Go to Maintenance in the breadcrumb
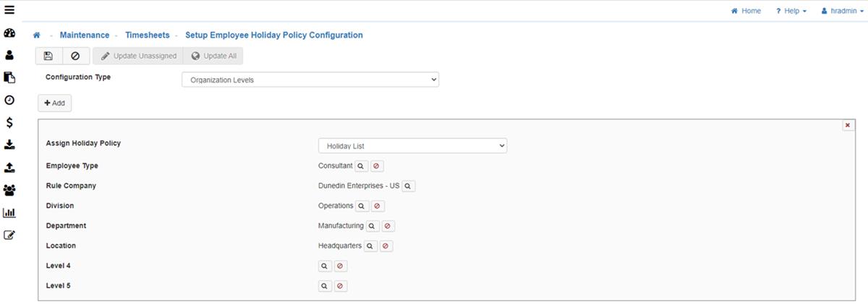The width and height of the screenshot is (868, 305). pyautogui.click(x=85, y=35)
